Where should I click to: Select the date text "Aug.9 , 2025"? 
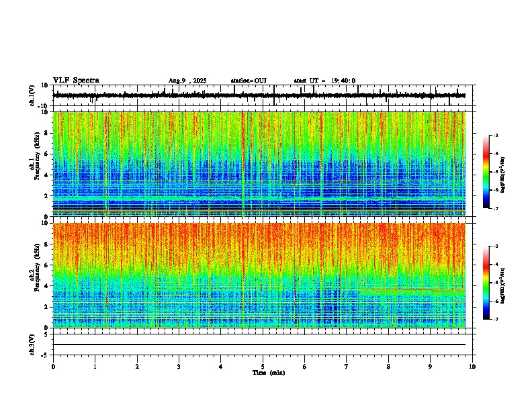click(187, 81)
